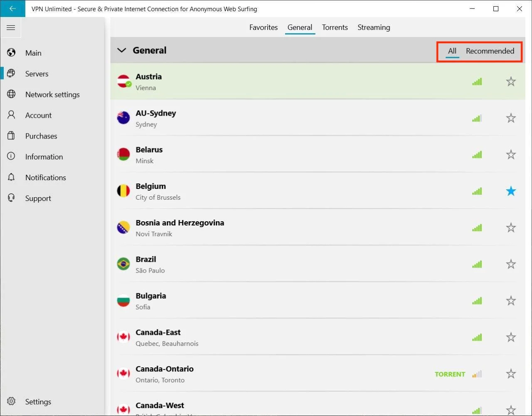This screenshot has height=416, width=532.
Task: Click the Novi Travnik label
Action: coord(154,234)
